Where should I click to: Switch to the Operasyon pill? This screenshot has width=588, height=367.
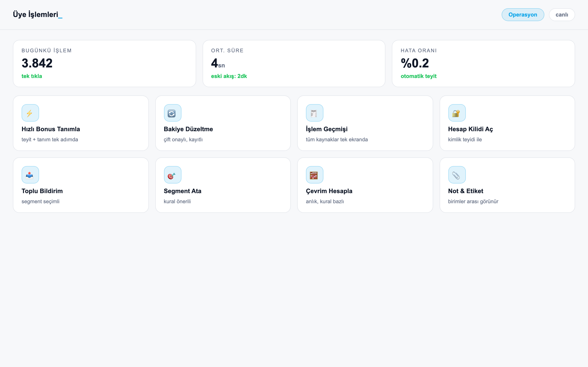523,14
